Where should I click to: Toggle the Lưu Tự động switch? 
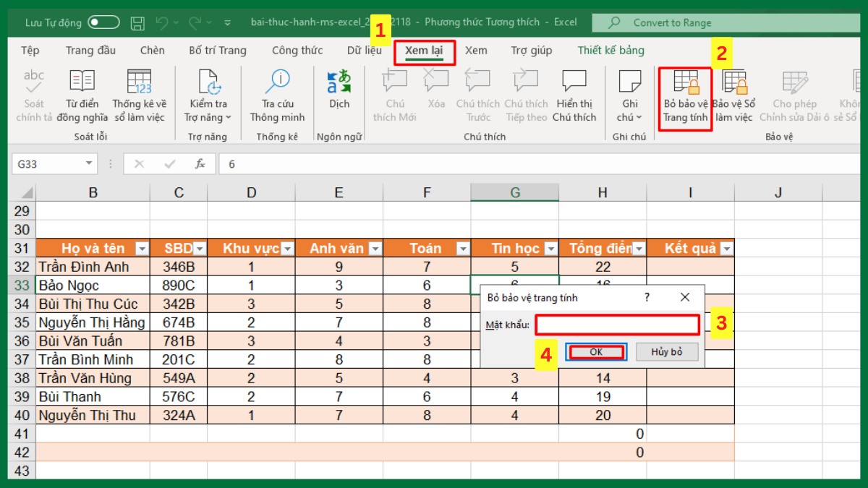(x=103, y=22)
